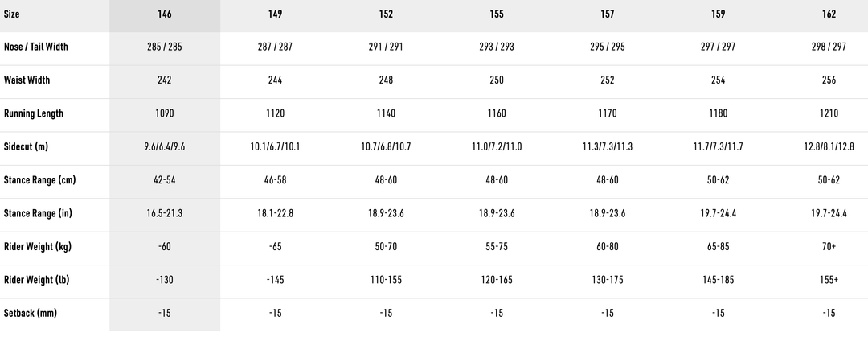This screenshot has width=868, height=337.
Task: Select the 159 size column header
Action: point(719,14)
